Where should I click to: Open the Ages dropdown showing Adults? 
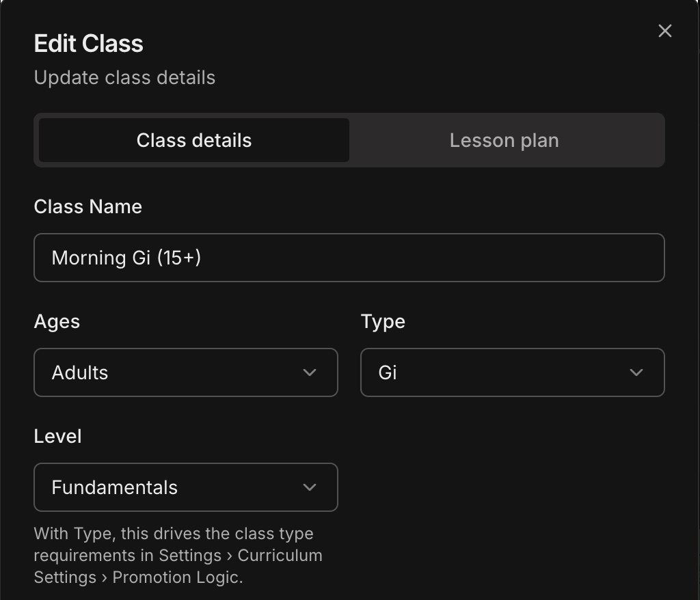186,372
